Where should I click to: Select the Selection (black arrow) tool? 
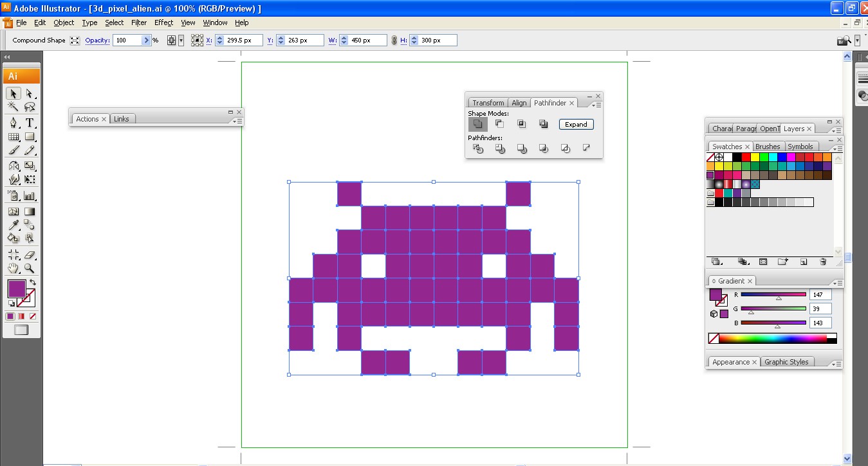[14, 94]
